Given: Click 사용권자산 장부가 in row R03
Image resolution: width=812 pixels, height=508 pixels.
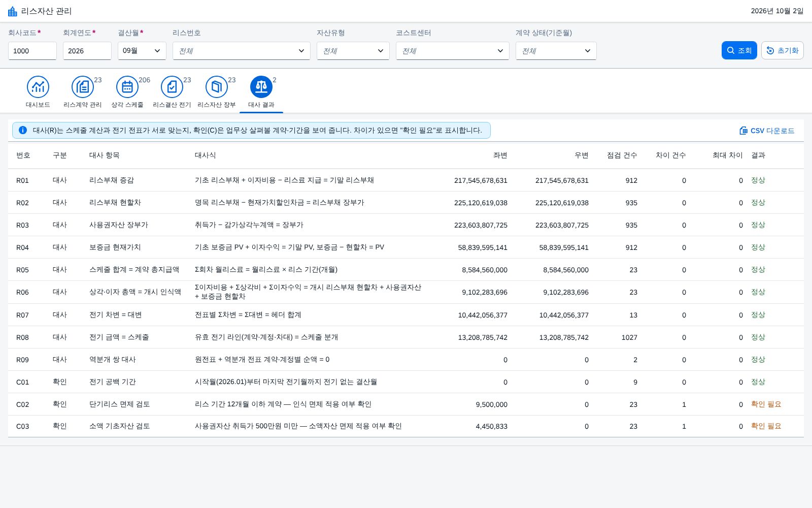Looking at the screenshot, I should [119, 225].
